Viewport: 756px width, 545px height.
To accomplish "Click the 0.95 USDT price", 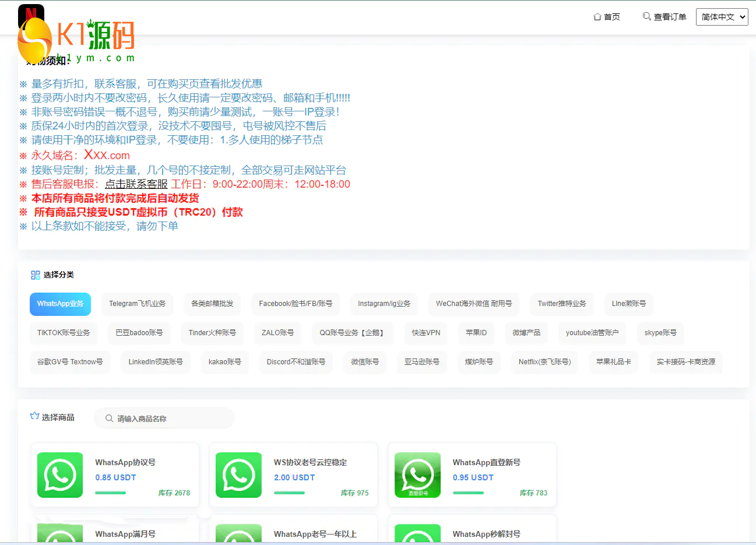I will 473,477.
